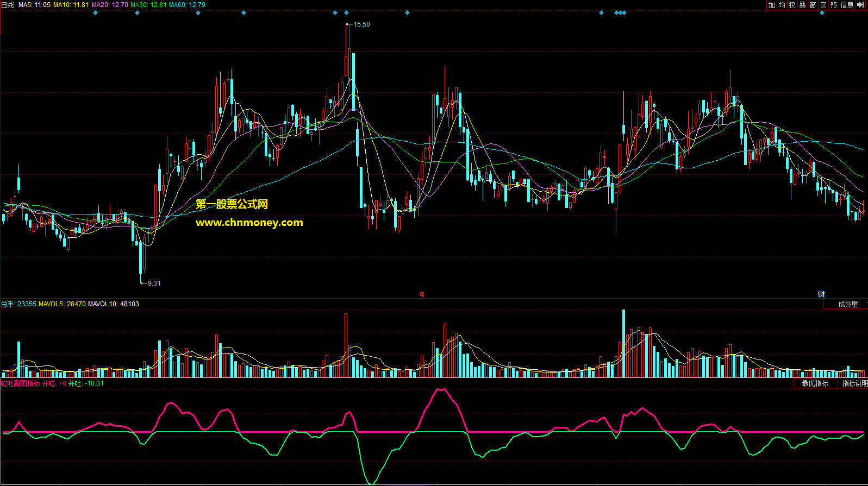
Task: Click the 窗 window layout button
Action: coord(813,5)
